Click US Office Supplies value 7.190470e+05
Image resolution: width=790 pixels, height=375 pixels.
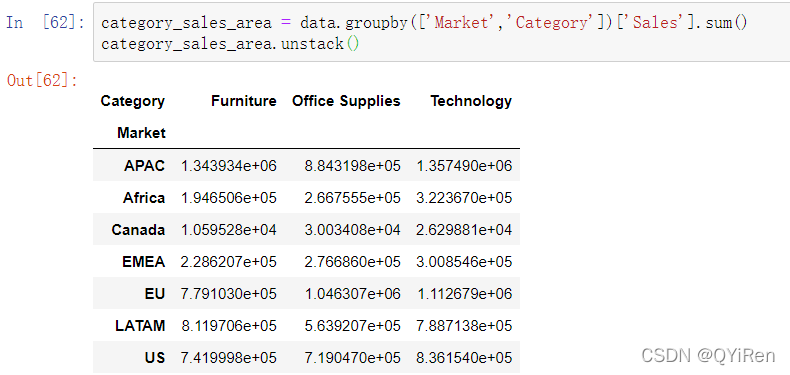click(353, 358)
